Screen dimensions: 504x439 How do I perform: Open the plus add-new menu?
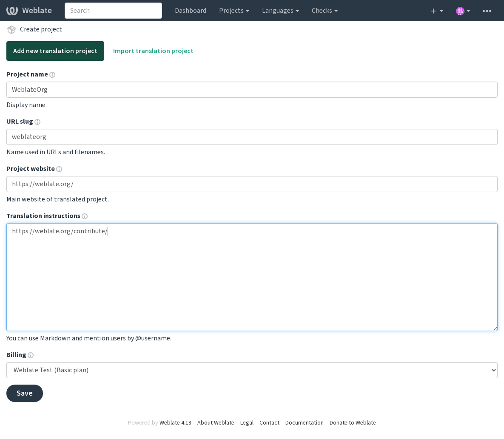[x=436, y=11]
